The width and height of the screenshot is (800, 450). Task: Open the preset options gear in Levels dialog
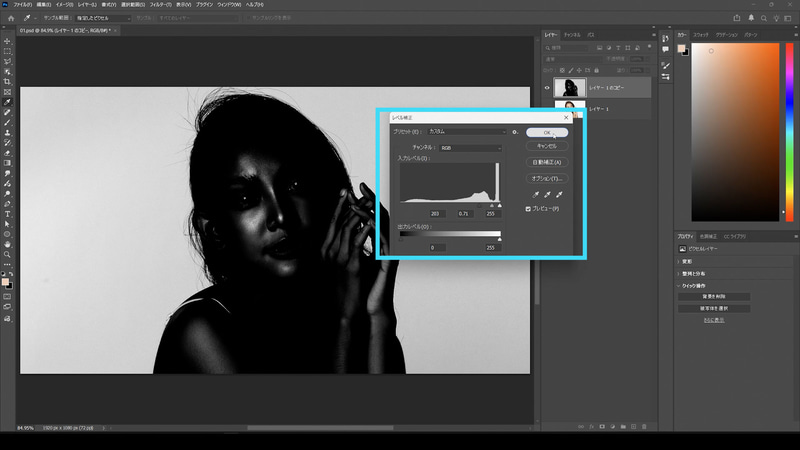point(514,131)
